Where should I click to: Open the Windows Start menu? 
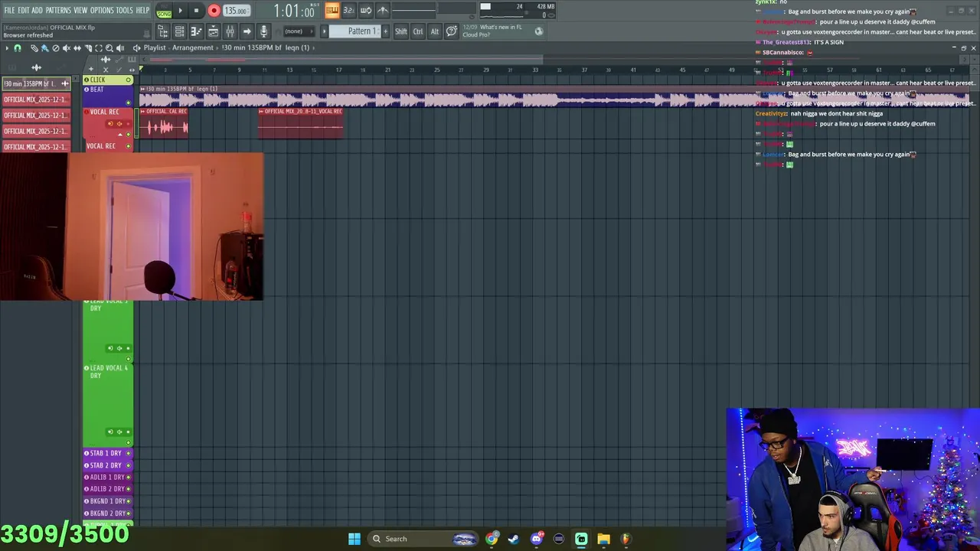tap(354, 539)
